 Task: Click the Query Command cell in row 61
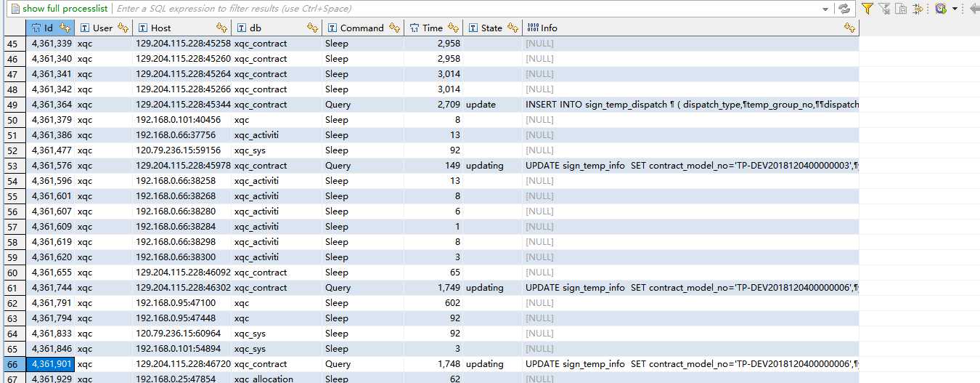(363, 288)
